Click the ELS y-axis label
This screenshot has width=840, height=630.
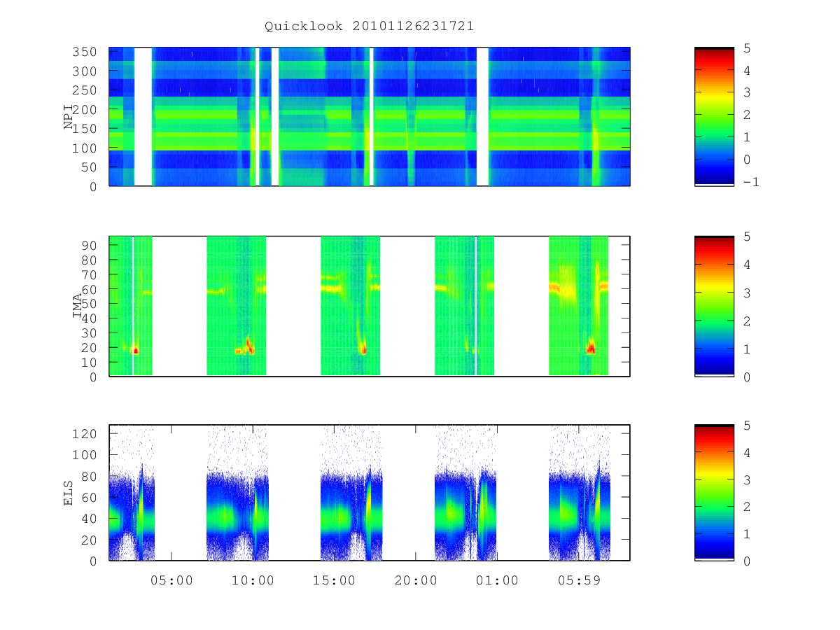point(69,493)
